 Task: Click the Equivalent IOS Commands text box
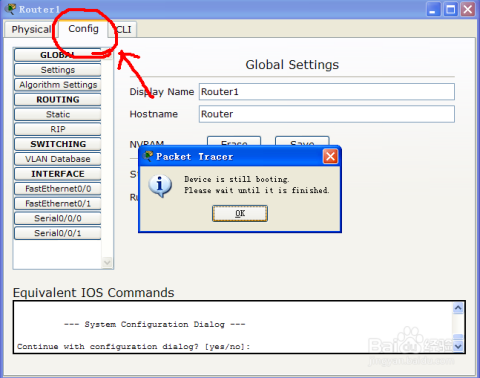pyautogui.click(x=239, y=327)
